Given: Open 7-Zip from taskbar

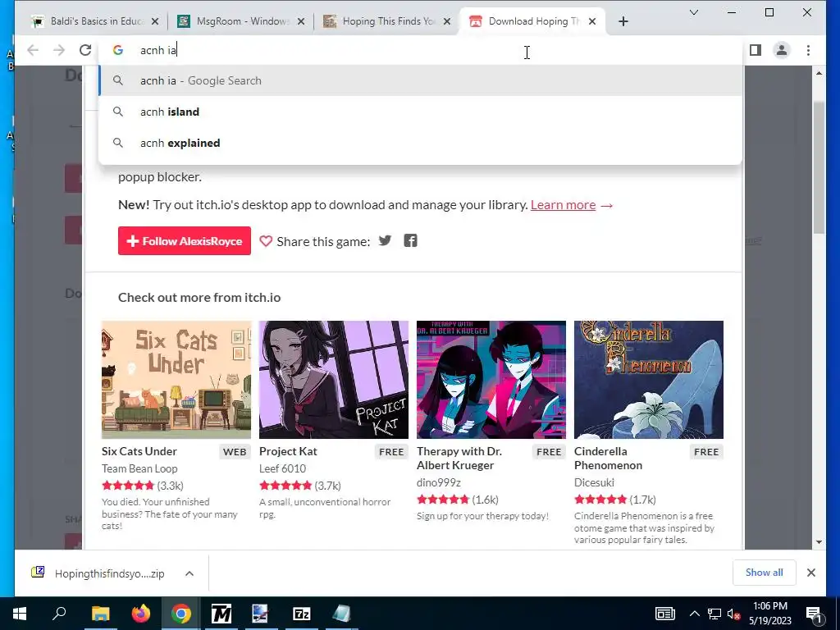Looking at the screenshot, I should tap(302, 614).
